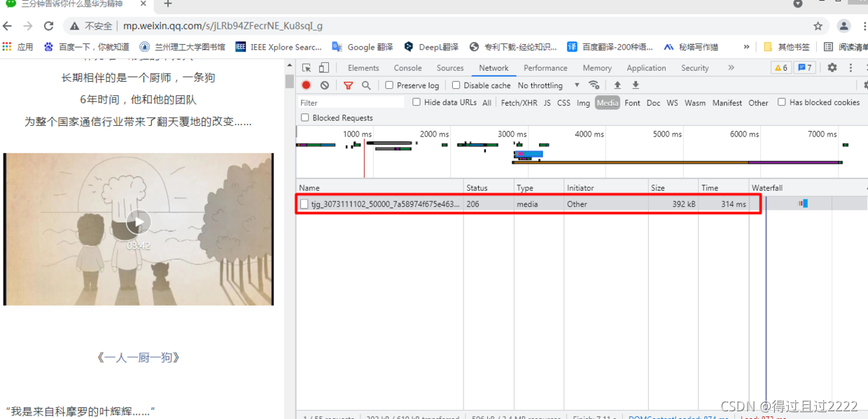868x419 pixels.
Task: Play the embedded video
Action: [139, 222]
